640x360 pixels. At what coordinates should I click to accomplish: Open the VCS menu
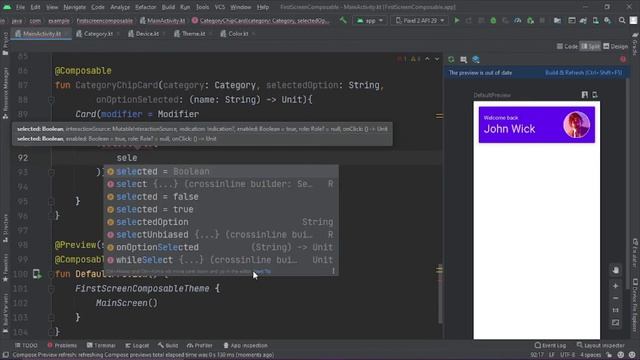pyautogui.click(x=220, y=7)
